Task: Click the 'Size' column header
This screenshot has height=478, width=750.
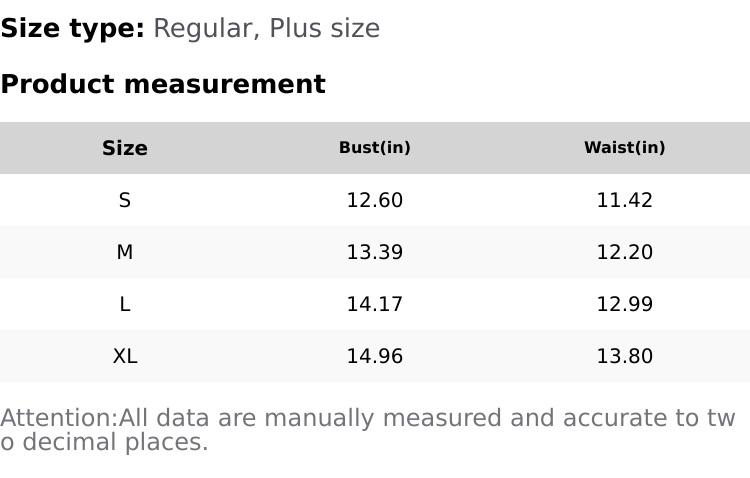Action: [x=125, y=148]
